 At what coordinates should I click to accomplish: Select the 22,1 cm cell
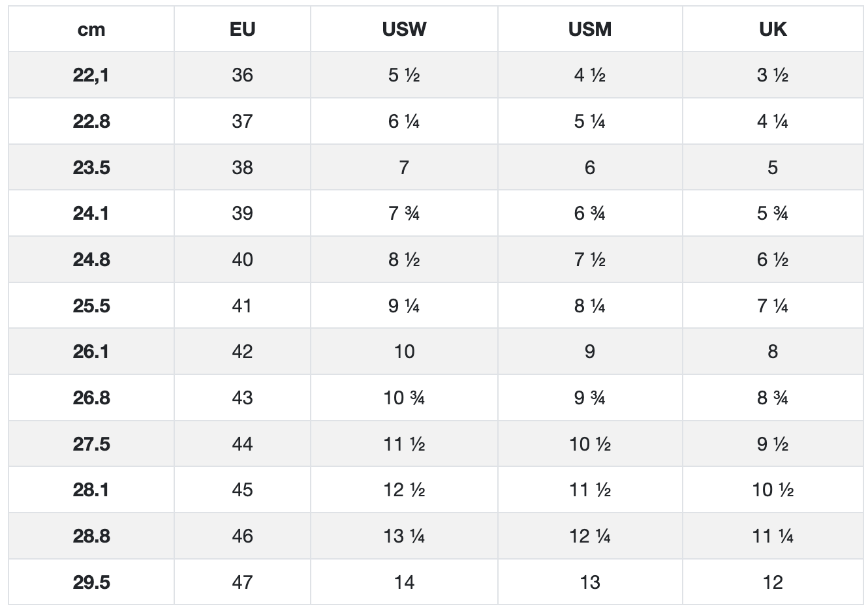click(x=91, y=76)
